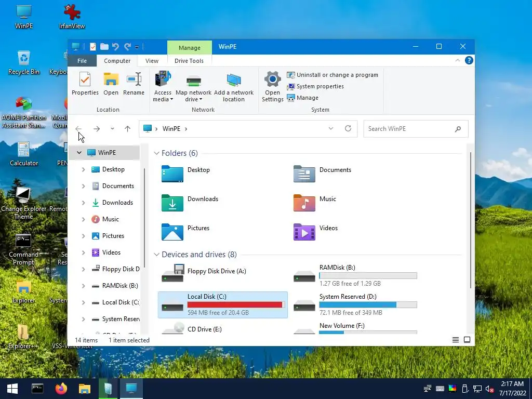Select the Music folder icon

(x=304, y=203)
